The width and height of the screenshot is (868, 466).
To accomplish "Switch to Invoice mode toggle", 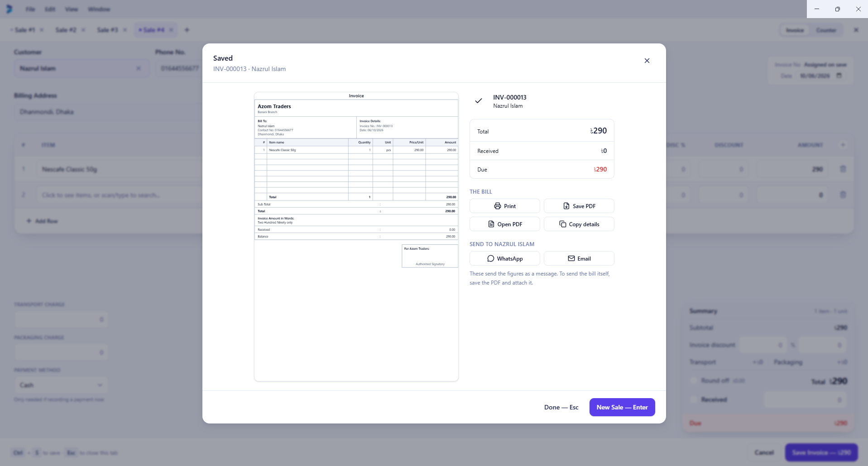I will tap(795, 30).
